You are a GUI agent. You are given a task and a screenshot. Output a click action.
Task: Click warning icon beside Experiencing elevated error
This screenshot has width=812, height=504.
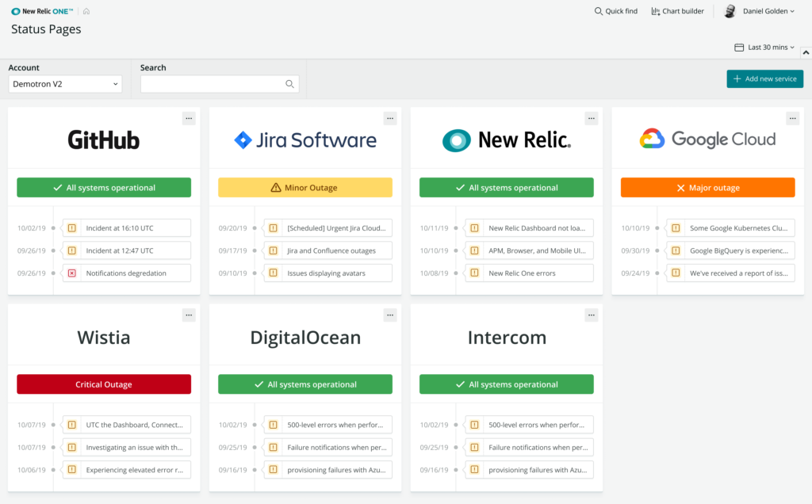pyautogui.click(x=72, y=470)
